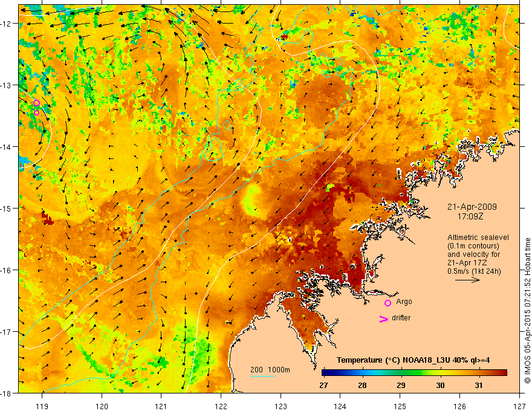Screen dimensions: 532x411
Task: Click the colour bar tick label '28'
Action: (x=362, y=386)
